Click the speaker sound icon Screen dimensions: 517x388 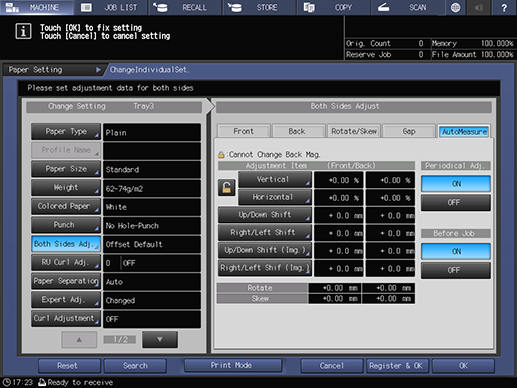tap(479, 7)
